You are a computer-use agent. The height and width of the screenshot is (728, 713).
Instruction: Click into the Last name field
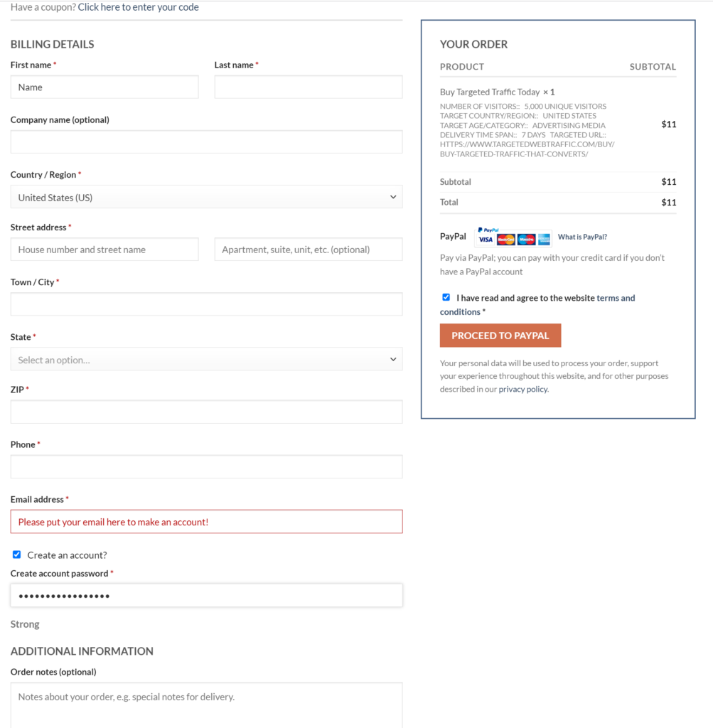tap(309, 87)
